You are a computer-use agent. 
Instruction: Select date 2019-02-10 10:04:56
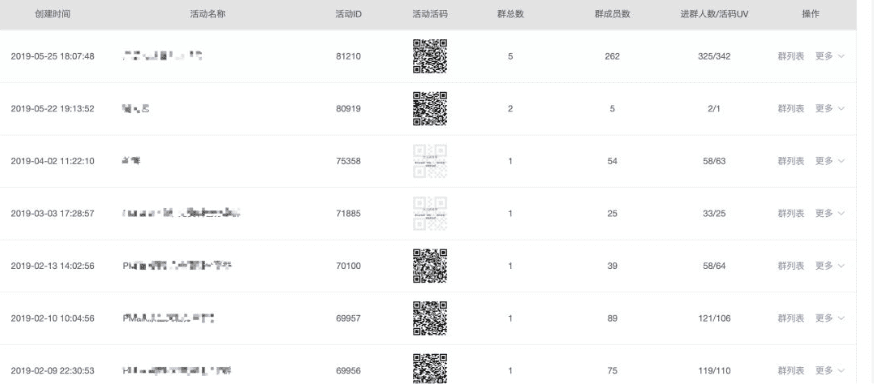52,318
